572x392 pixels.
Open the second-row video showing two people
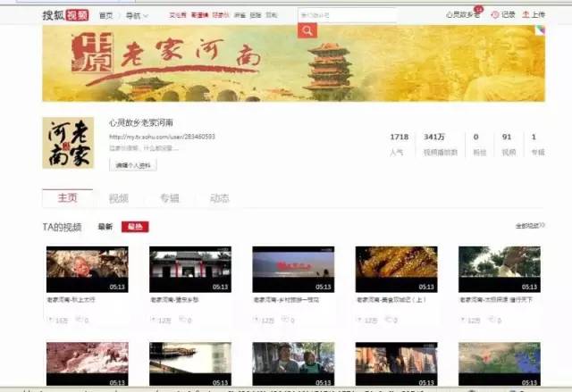click(x=293, y=364)
